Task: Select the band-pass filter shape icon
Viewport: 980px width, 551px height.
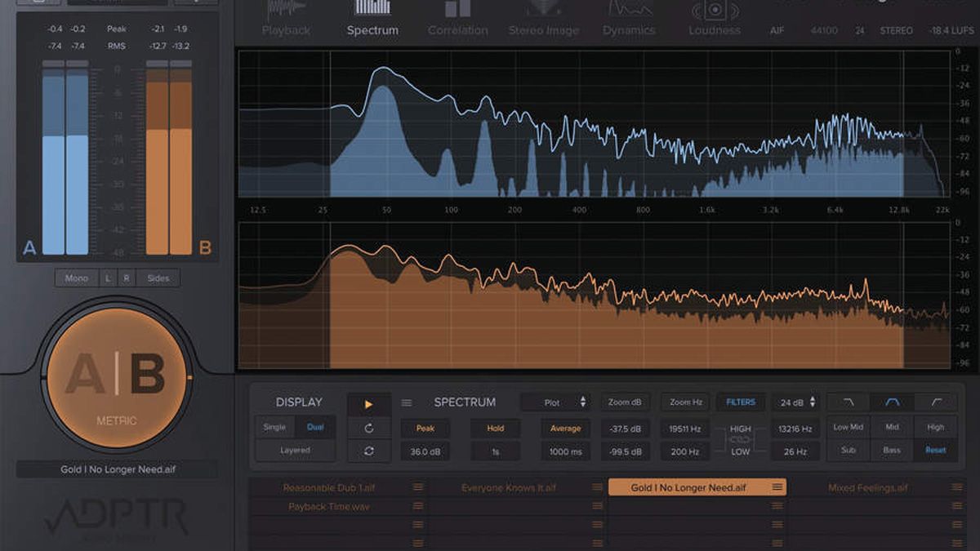Action: [892, 402]
